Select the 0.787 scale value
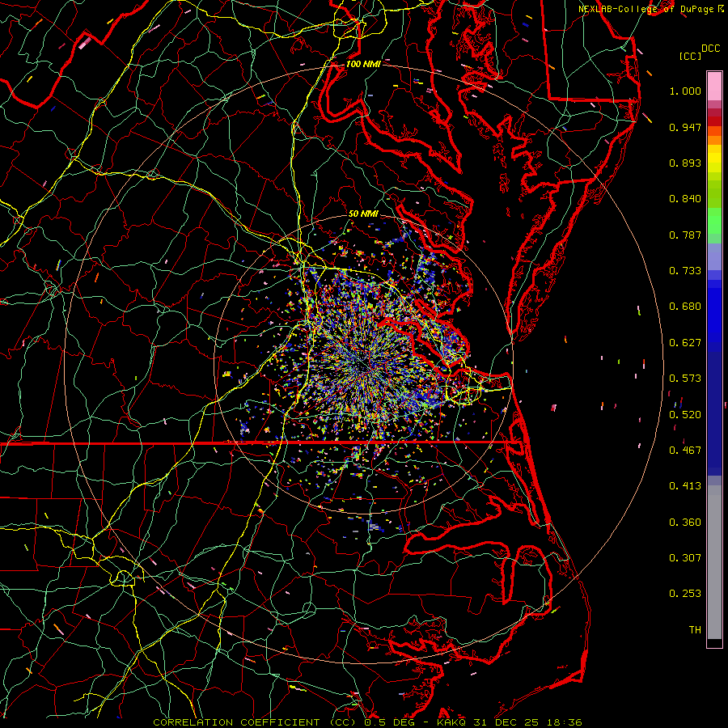Image resolution: width=728 pixels, height=728 pixels. coord(685,235)
